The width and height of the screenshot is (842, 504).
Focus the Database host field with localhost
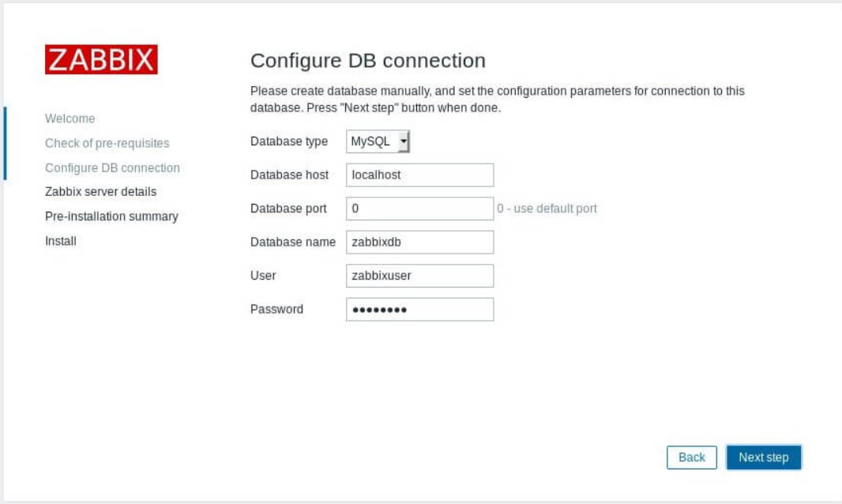tap(420, 175)
